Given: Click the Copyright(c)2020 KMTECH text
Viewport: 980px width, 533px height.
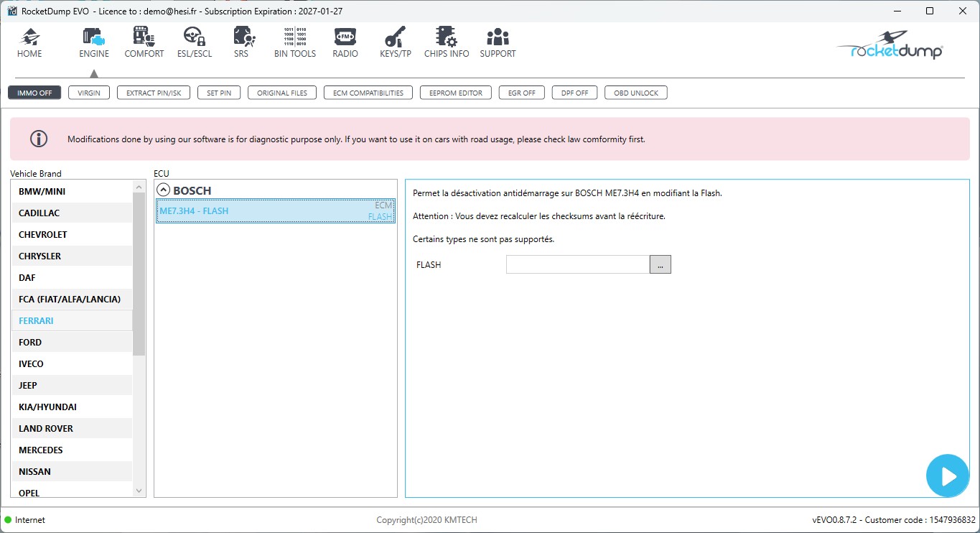Looking at the screenshot, I should pyautogui.click(x=426, y=520).
